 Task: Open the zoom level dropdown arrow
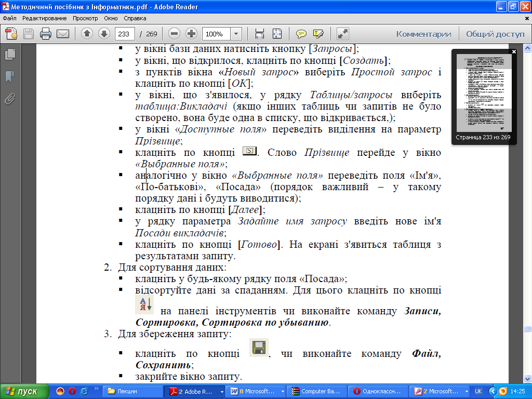click(236, 34)
